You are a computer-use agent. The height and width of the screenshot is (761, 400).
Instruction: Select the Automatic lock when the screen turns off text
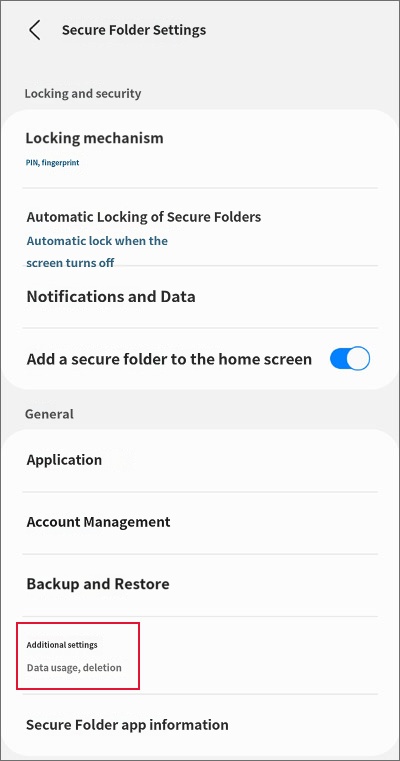pos(97,252)
